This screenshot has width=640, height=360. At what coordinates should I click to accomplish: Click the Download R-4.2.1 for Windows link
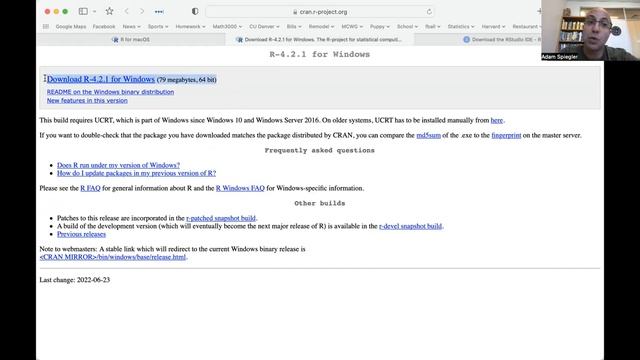101,79
